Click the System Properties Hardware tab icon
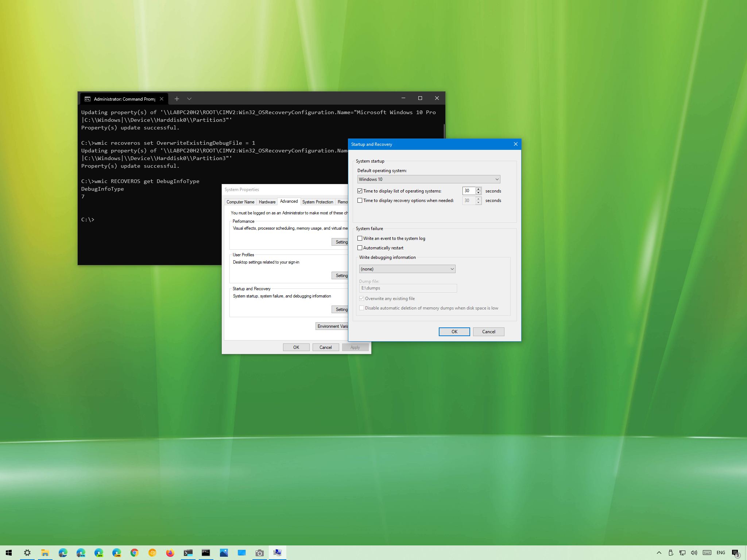 (267, 202)
